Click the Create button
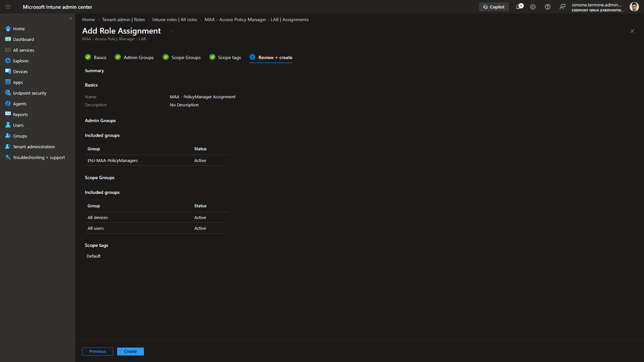644x362 pixels. tap(130, 351)
